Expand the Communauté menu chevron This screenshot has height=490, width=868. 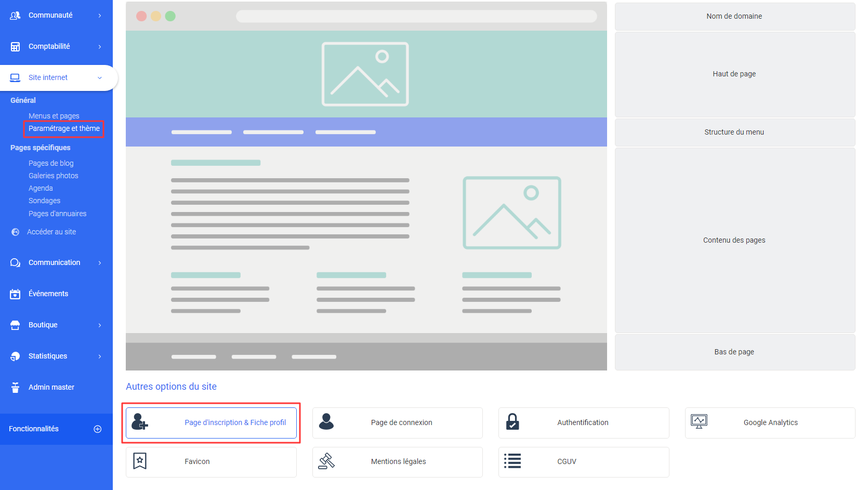[100, 16]
